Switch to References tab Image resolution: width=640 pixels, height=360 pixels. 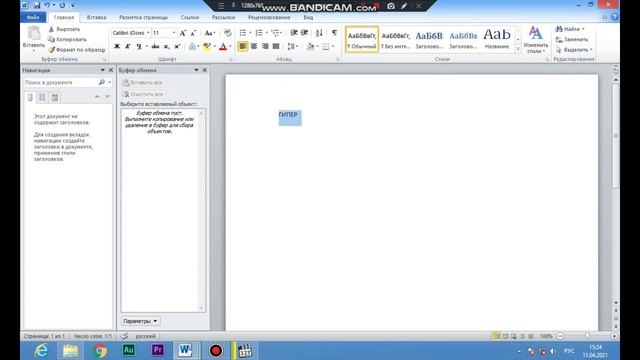pyautogui.click(x=190, y=18)
